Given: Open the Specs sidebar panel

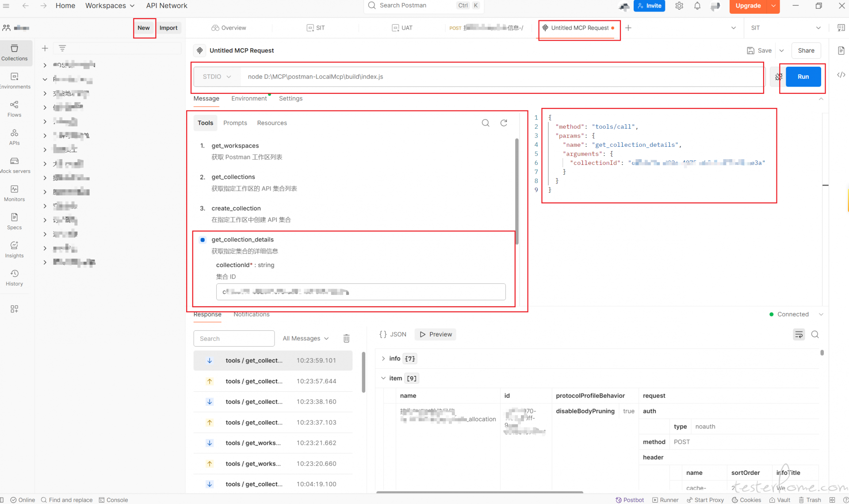Looking at the screenshot, I should pyautogui.click(x=15, y=221).
